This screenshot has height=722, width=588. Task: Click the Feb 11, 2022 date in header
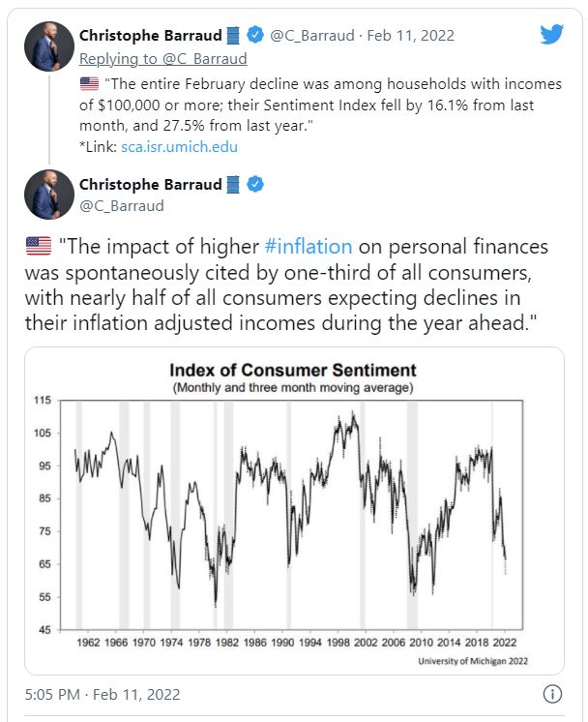pos(410,36)
